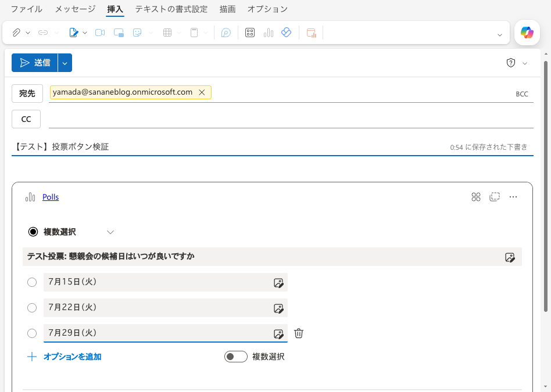Screen dimensions: 551x392
Task: Click the insert table icon
Action: [167, 33]
